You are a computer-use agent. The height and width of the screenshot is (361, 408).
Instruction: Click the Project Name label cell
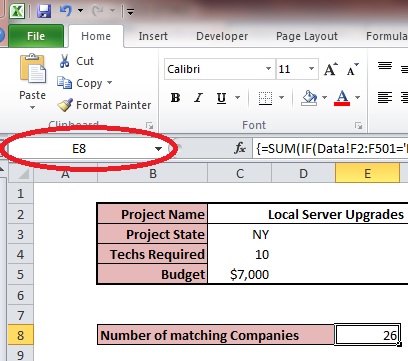[152, 214]
